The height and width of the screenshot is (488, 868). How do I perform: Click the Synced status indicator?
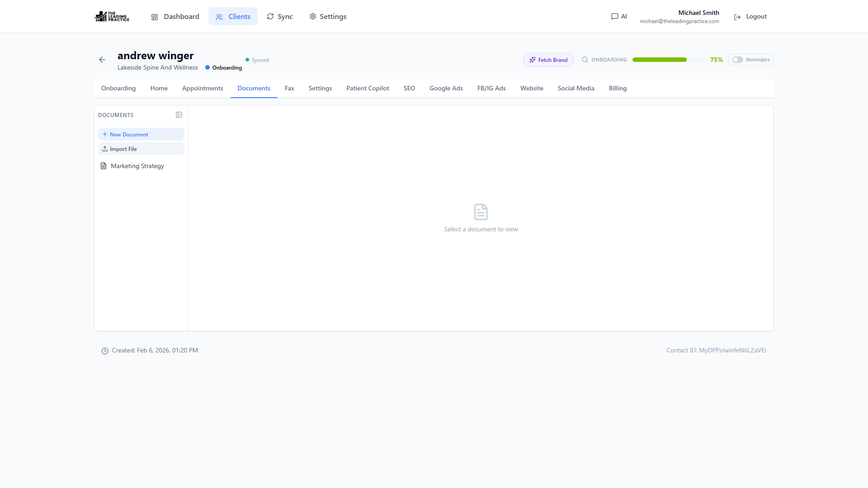click(x=257, y=60)
